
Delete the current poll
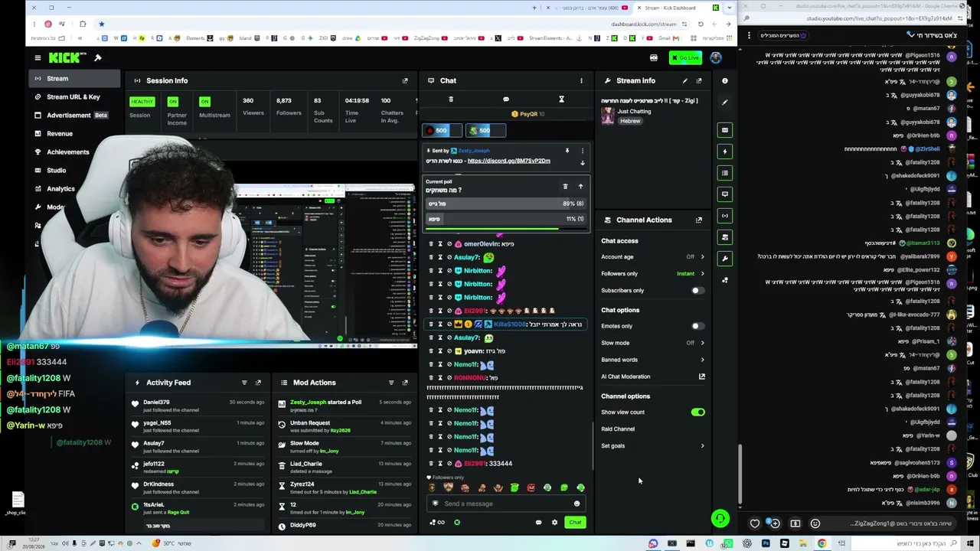pos(565,187)
